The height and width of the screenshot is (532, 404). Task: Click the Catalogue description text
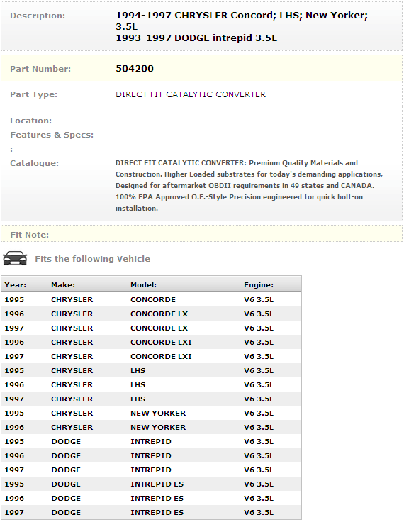click(249, 186)
